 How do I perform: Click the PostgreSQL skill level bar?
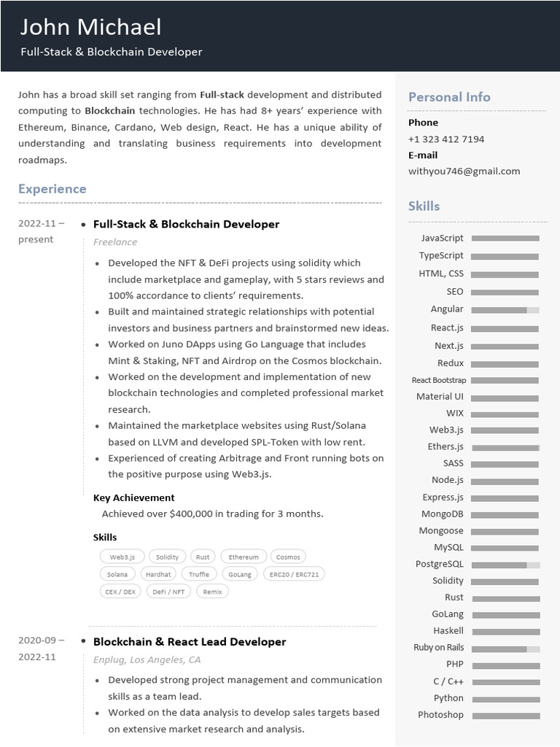[505, 565]
